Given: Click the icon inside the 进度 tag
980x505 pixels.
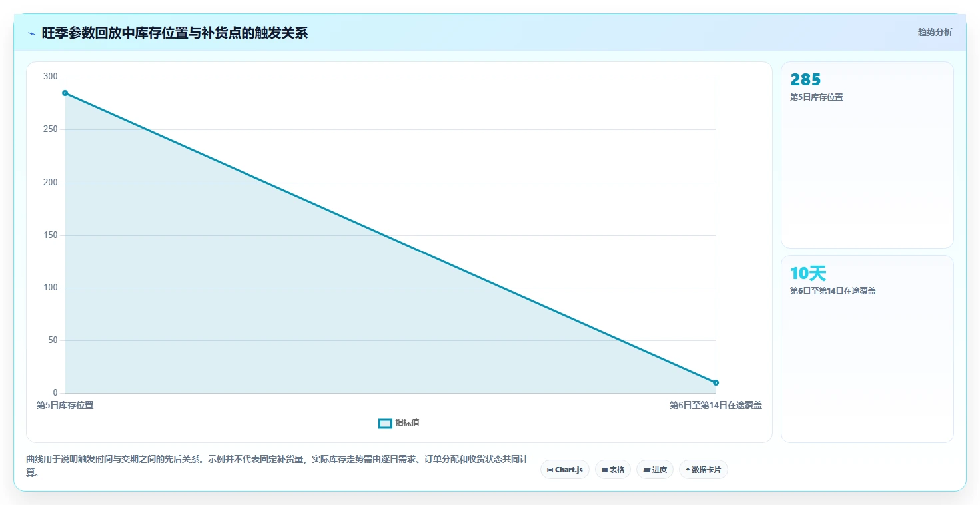Looking at the screenshot, I should coord(646,470).
